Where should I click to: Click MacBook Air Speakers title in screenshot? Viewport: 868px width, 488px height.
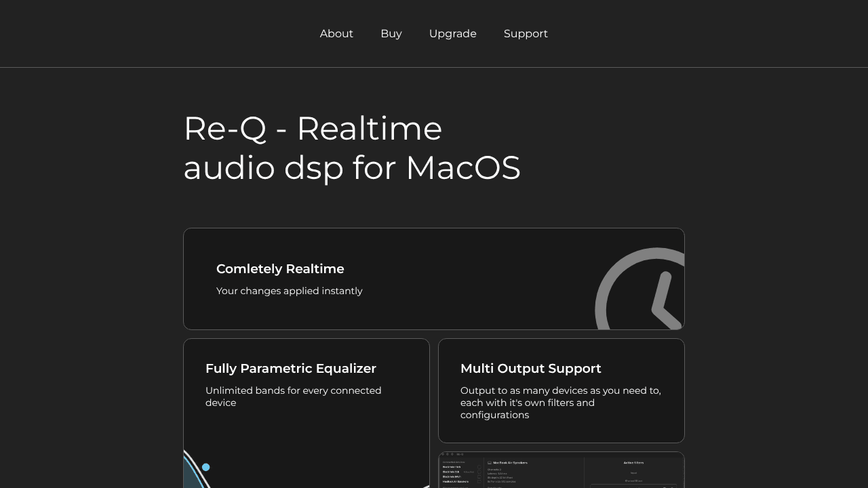(510, 463)
